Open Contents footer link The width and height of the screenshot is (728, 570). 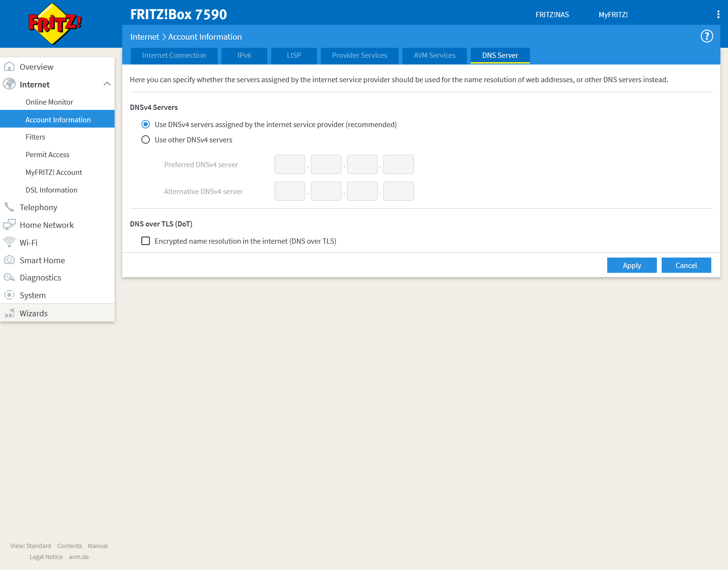click(69, 546)
